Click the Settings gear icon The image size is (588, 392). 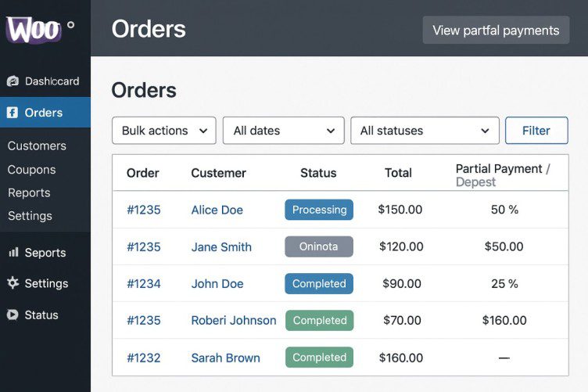click(x=13, y=283)
